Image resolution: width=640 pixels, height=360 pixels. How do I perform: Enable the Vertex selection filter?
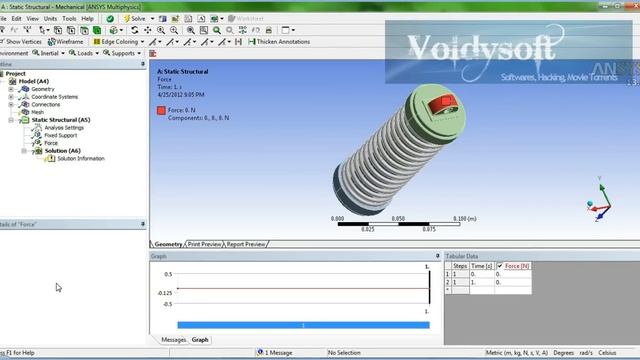pyautogui.click(x=58, y=30)
